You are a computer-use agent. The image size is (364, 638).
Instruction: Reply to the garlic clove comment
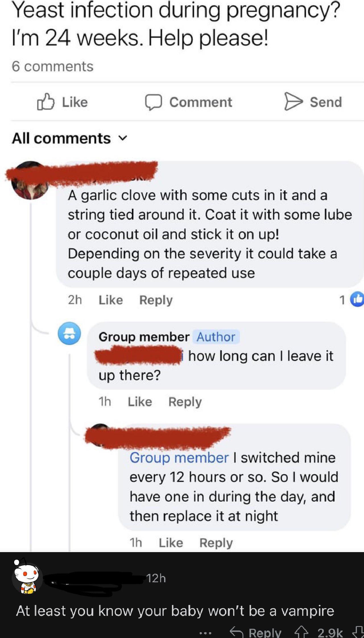click(156, 300)
